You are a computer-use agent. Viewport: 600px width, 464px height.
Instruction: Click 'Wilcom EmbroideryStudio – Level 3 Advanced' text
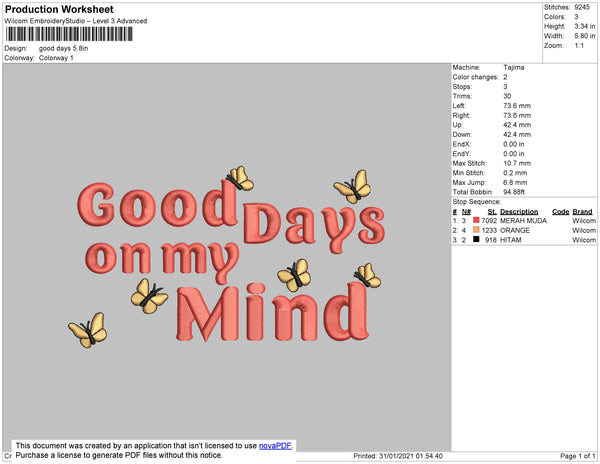[x=76, y=21]
